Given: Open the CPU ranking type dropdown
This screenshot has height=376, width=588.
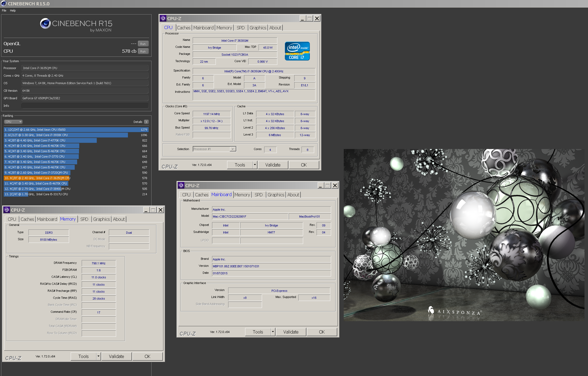Looking at the screenshot, I should [x=13, y=122].
